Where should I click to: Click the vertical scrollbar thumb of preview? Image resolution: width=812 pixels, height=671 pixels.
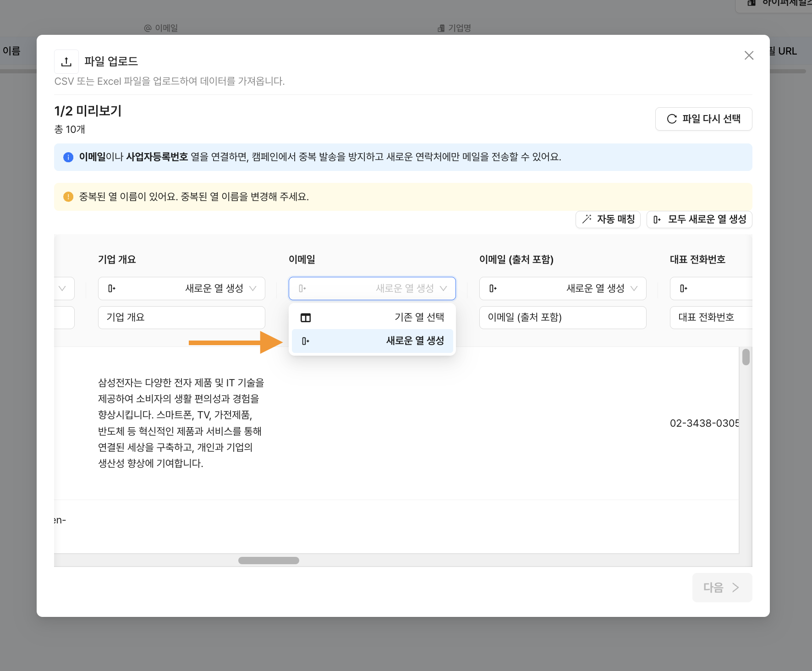tap(746, 357)
